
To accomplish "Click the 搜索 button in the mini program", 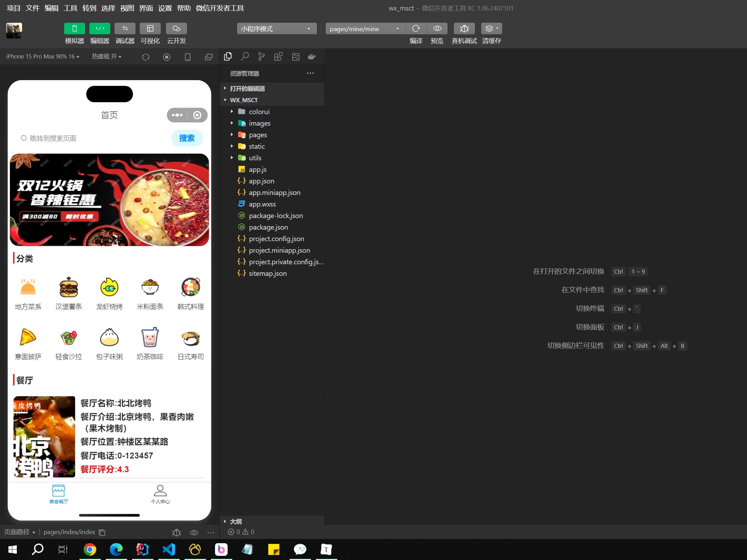I will (187, 138).
